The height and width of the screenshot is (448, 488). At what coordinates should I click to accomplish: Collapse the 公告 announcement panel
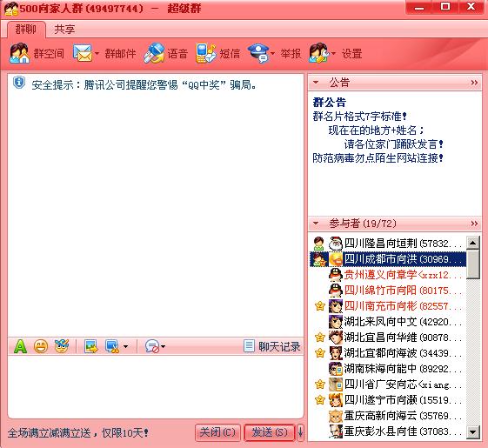316,83
